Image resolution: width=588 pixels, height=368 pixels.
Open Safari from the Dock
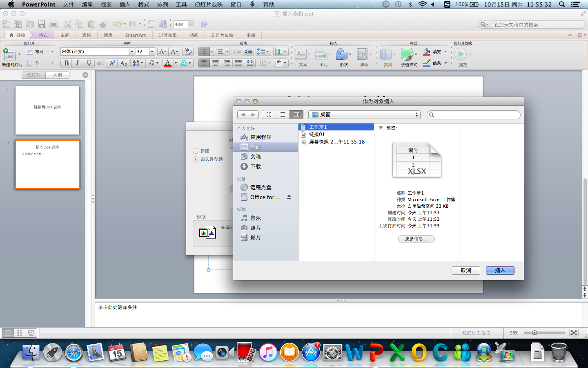click(74, 352)
